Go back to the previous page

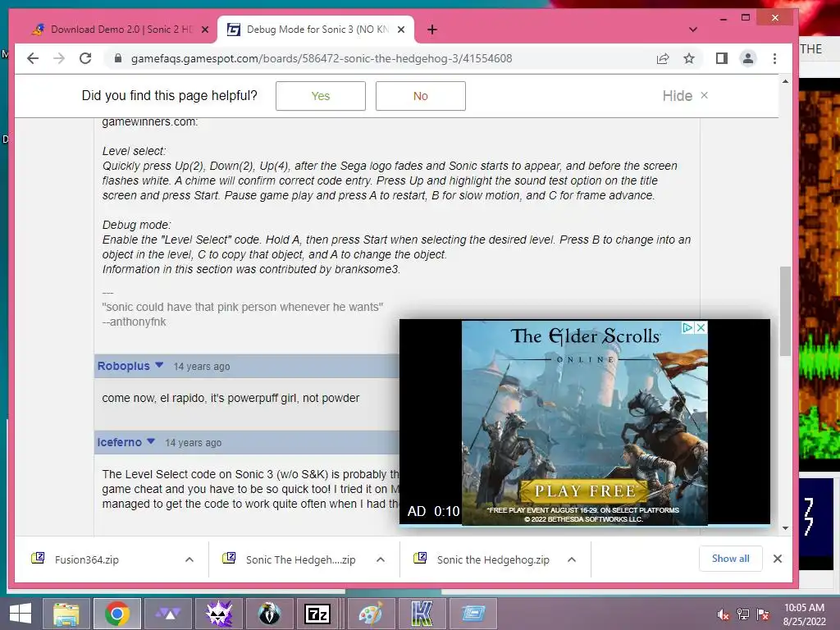33,58
